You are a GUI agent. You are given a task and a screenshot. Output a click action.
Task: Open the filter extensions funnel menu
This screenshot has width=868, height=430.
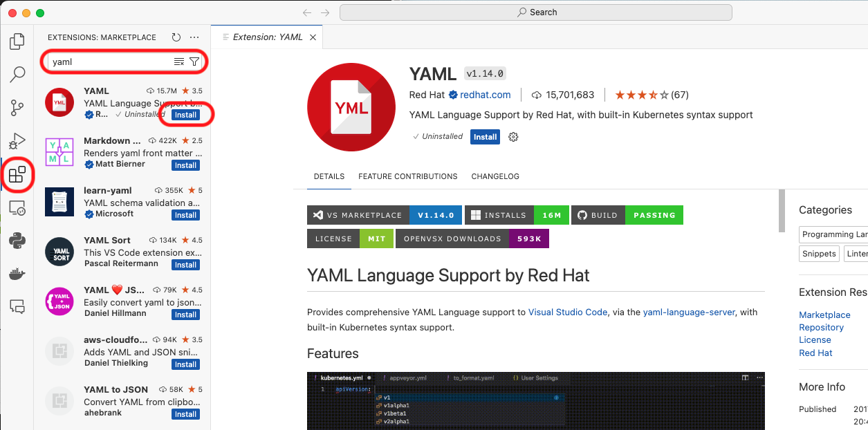point(194,62)
